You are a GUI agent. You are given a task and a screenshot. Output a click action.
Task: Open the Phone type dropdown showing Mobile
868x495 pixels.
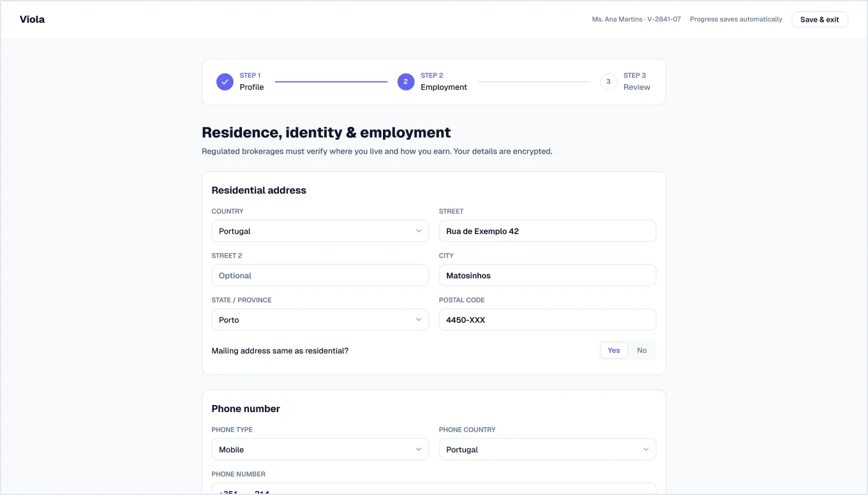click(320, 450)
